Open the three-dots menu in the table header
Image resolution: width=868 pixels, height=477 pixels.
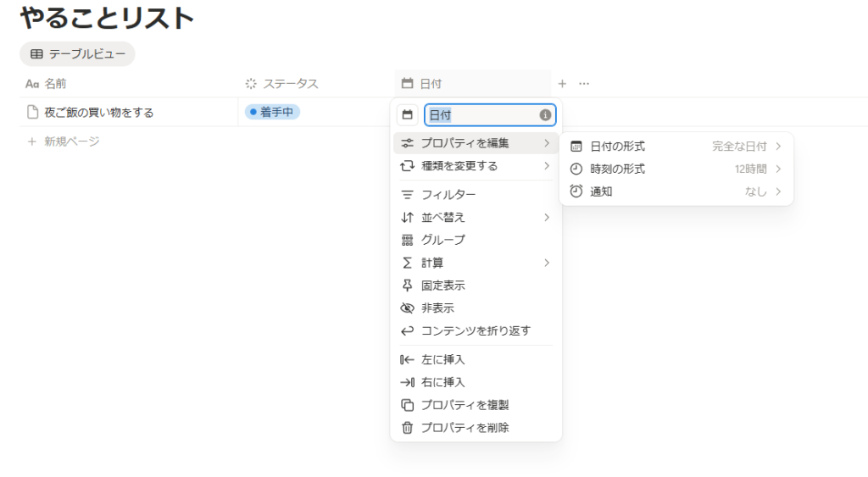[584, 84]
